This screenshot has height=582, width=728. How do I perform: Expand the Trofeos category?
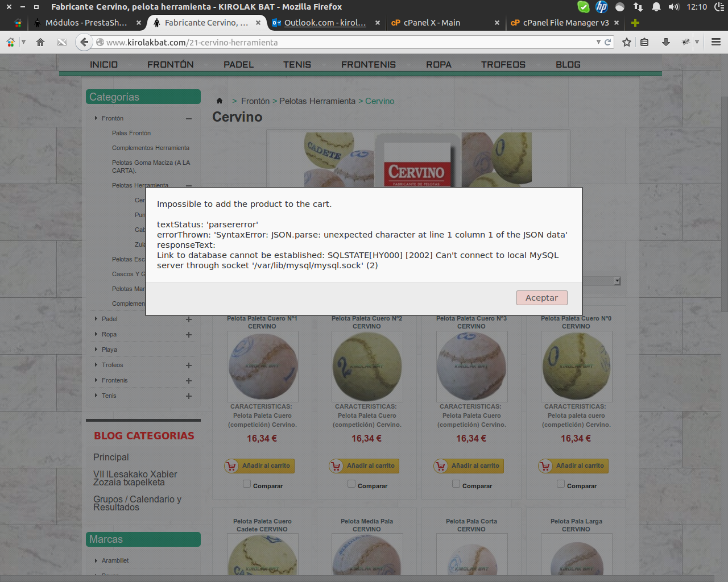pyautogui.click(x=189, y=365)
